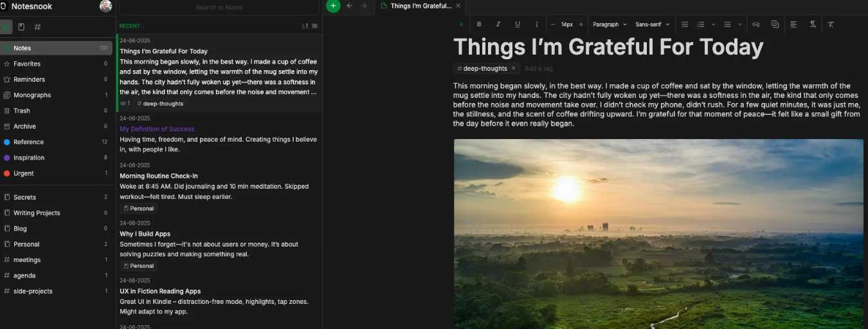Click the sort order icon in notes list
Screen dimensions: 868x329
305,26
